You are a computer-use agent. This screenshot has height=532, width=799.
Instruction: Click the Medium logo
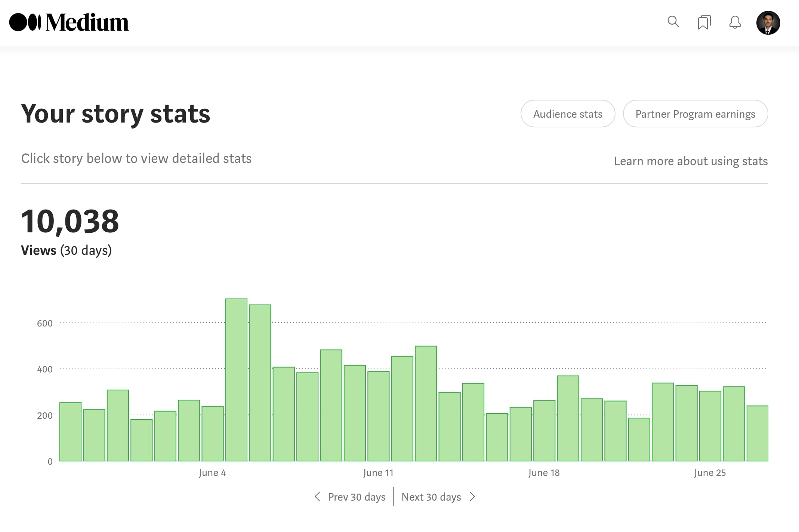(x=69, y=22)
